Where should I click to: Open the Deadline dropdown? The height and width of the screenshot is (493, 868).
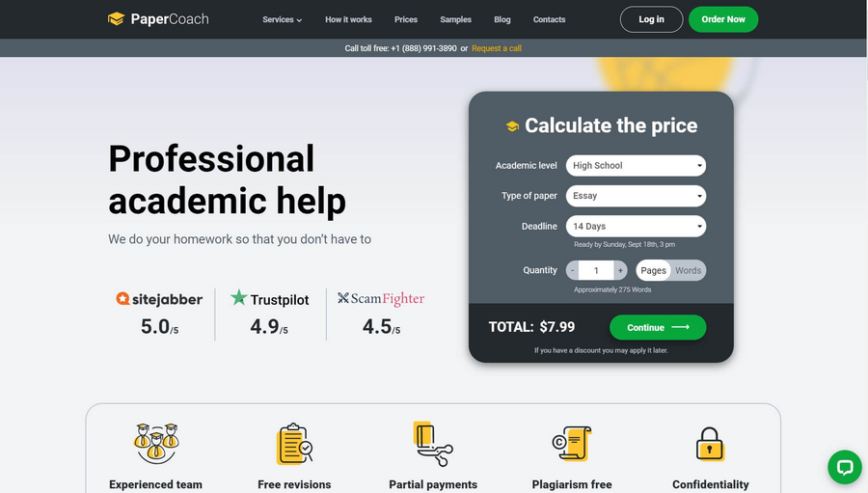636,226
